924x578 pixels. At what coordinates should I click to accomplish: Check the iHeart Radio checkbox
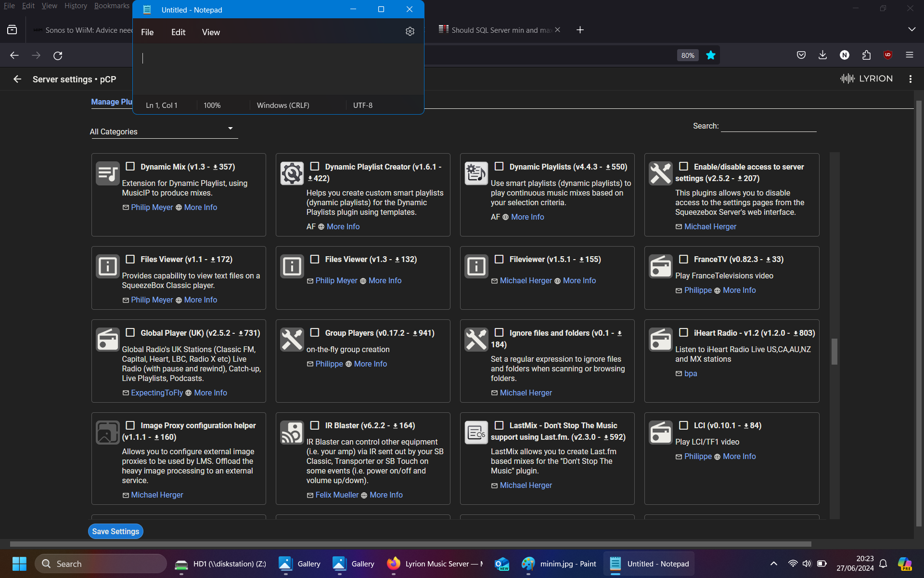pos(683,332)
